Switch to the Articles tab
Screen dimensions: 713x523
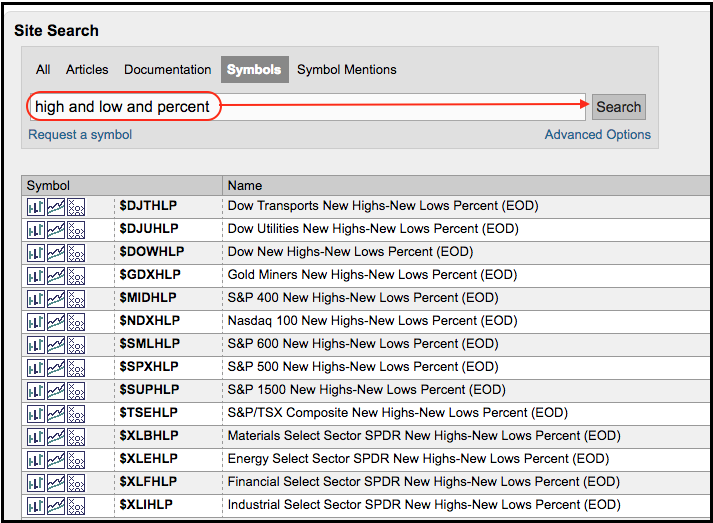(x=87, y=70)
